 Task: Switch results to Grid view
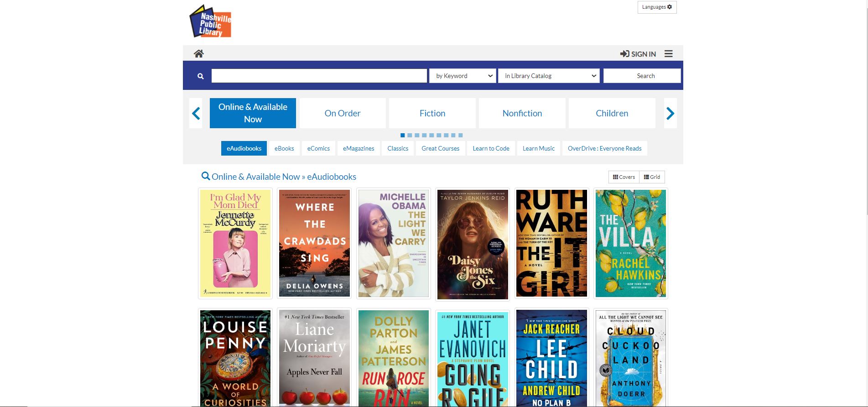click(652, 177)
